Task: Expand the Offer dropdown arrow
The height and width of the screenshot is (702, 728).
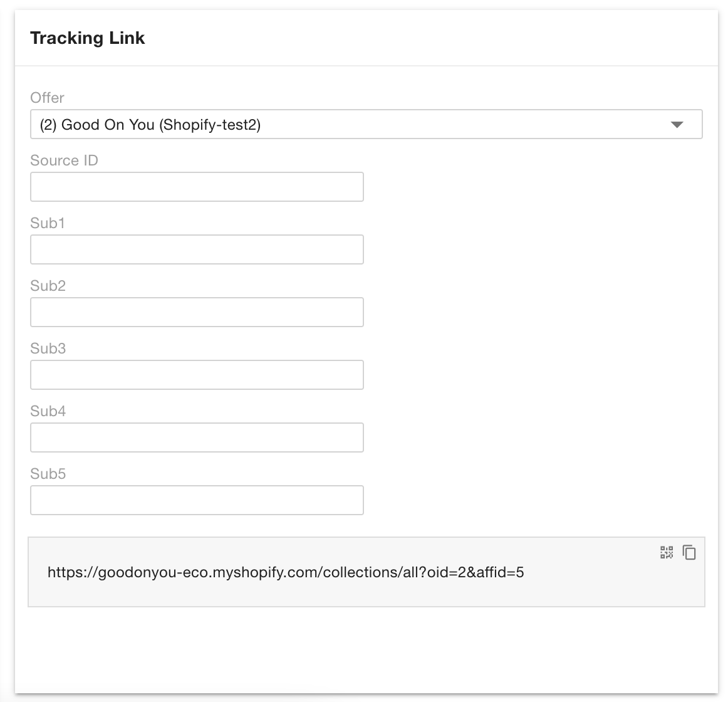Action: [677, 125]
